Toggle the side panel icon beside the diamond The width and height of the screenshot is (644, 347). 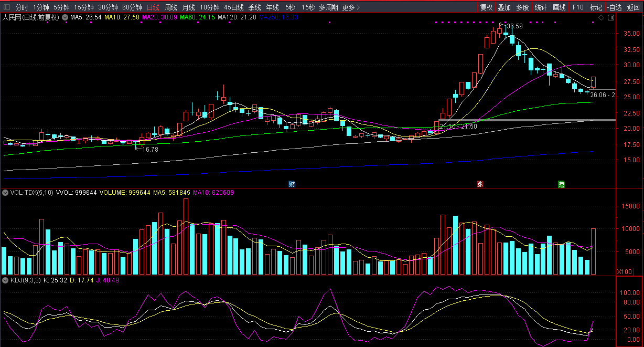click(610, 18)
